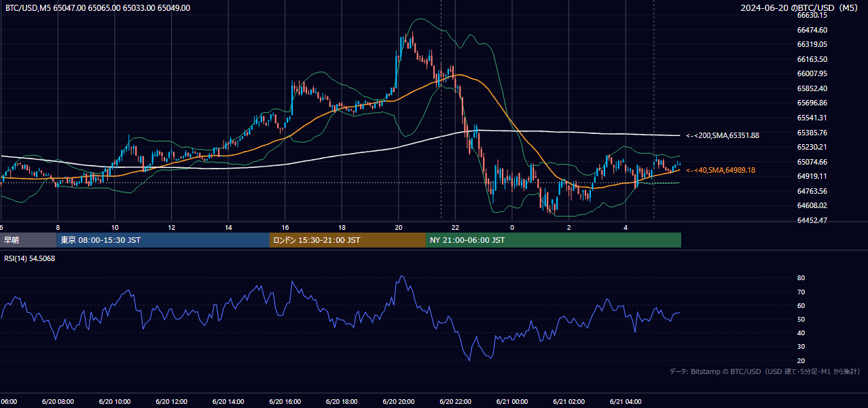The width and height of the screenshot is (868, 408).
Task: Select the ロンドン 15:30-21:00 JST session bar
Action: 348,240
